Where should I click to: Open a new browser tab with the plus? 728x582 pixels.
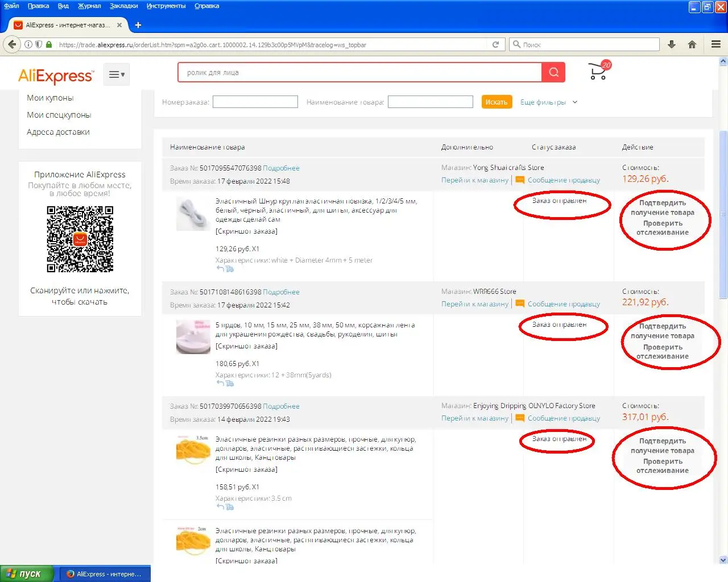[x=138, y=25]
